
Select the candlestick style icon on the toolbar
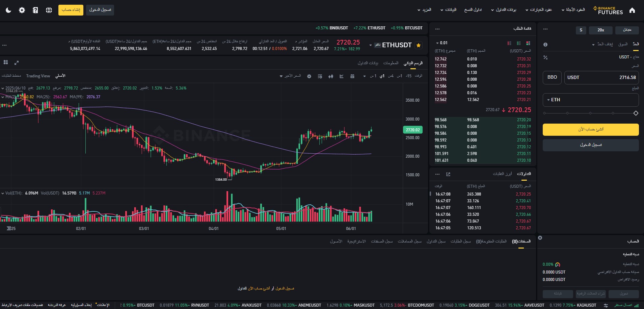330,76
